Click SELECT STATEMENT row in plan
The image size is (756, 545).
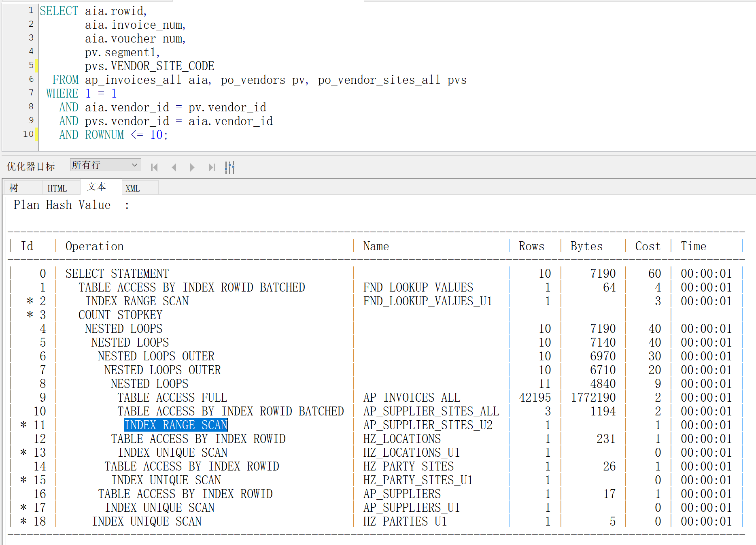(x=117, y=273)
